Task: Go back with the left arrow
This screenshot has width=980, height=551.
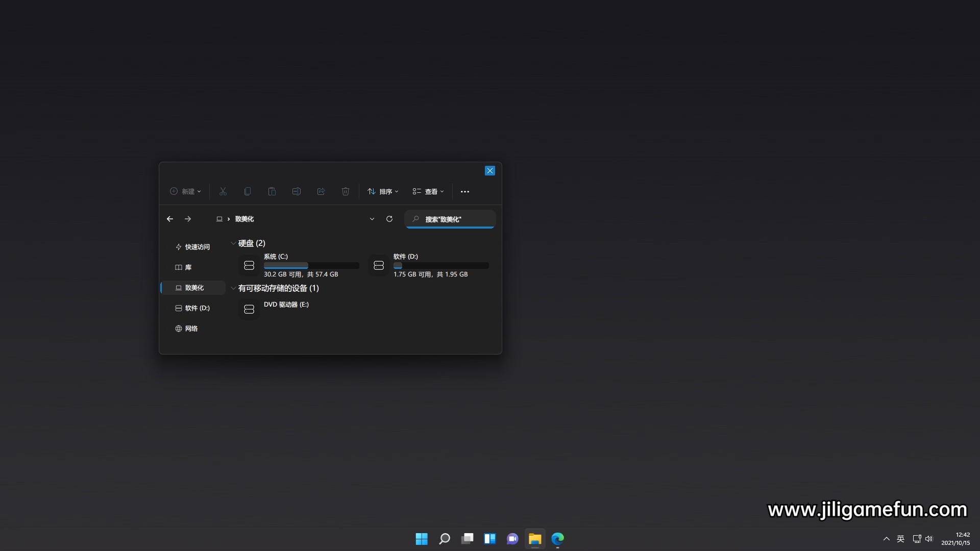Action: (x=170, y=219)
